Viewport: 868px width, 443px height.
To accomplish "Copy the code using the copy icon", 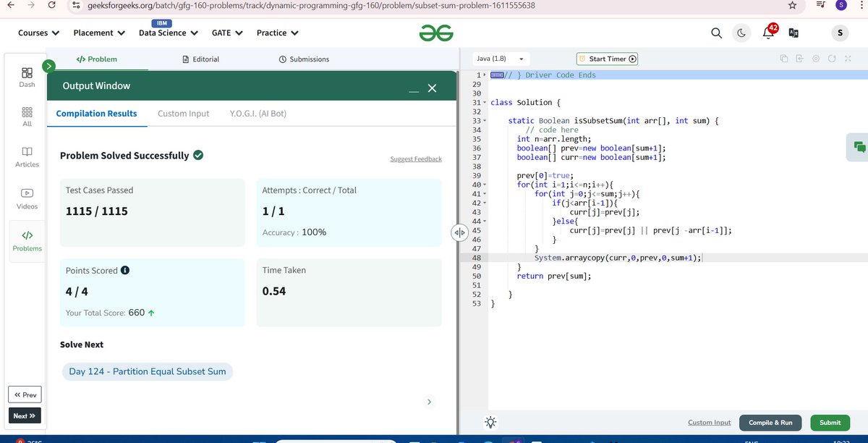I will 783,58.
